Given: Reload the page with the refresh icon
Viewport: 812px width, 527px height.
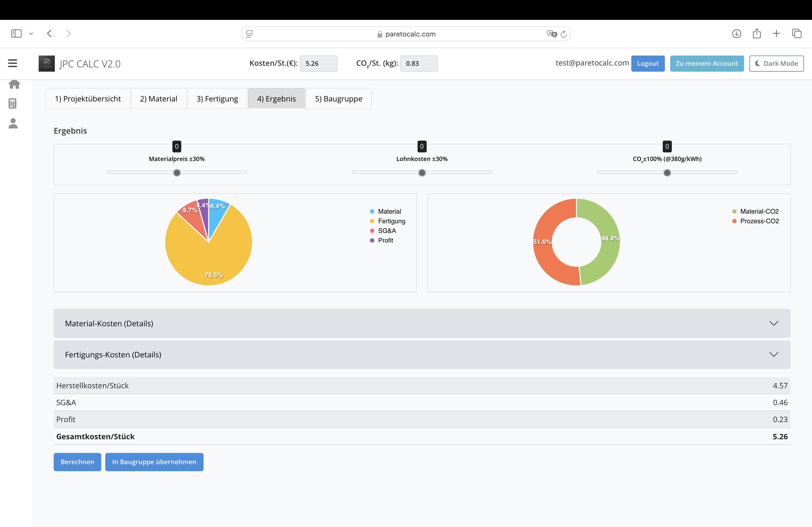Looking at the screenshot, I should 564,34.
